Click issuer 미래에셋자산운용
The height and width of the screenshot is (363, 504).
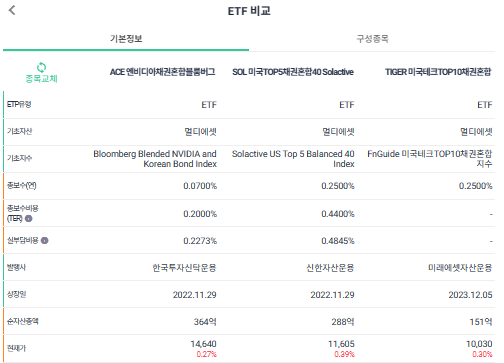pyautogui.click(x=460, y=268)
